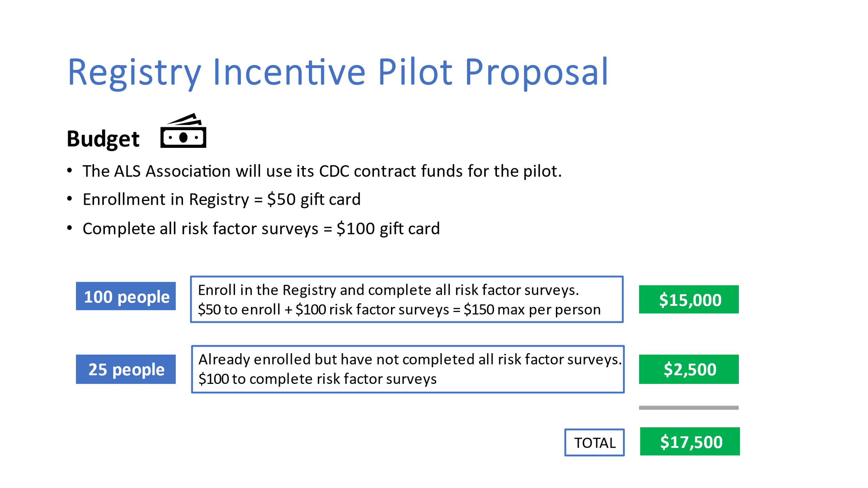Click the cash money icon beside Budget
This screenshot has height=488, width=868.
pos(183,131)
